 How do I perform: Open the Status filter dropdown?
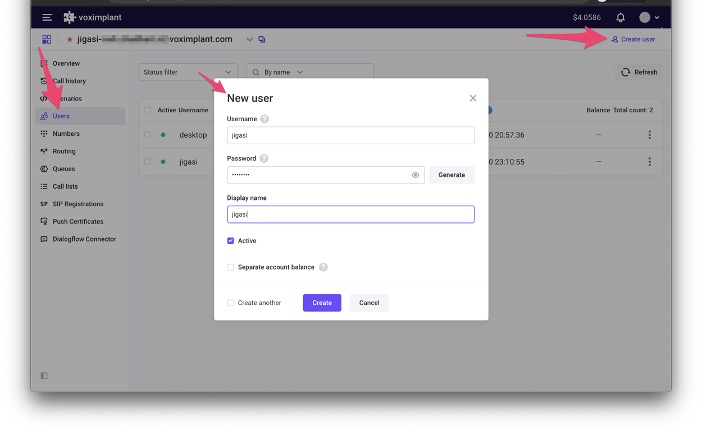[x=188, y=72]
